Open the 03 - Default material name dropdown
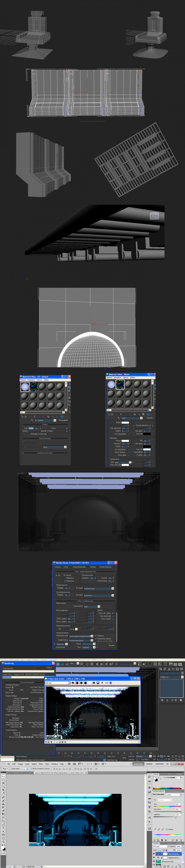Screen dimensions: 185x868 point(46,420)
